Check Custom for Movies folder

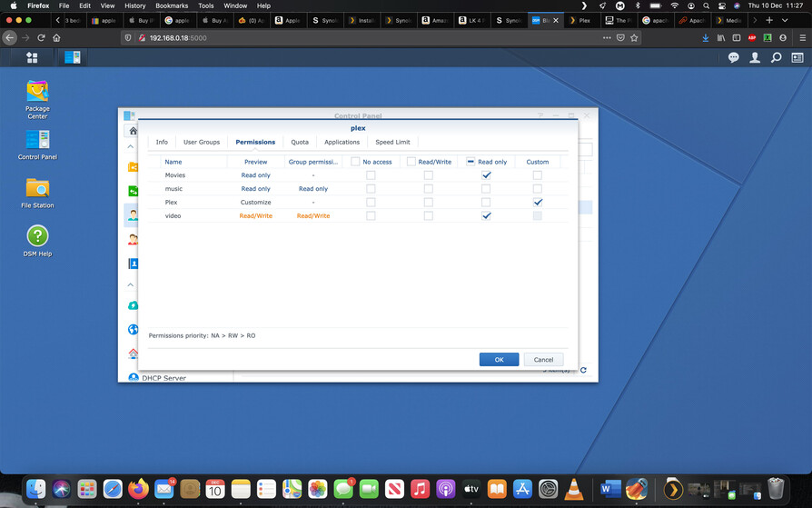point(538,175)
